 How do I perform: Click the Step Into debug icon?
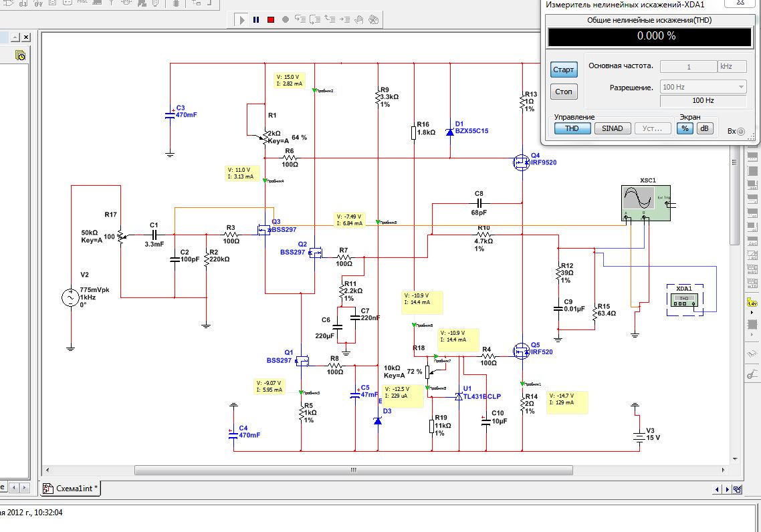300,20
